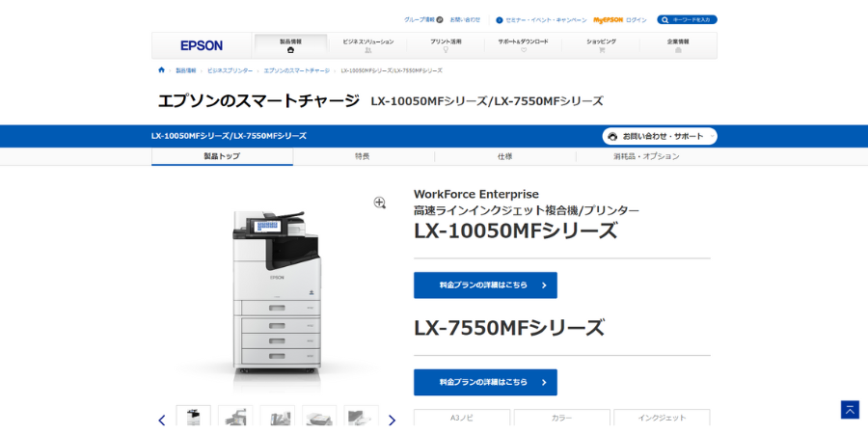Open the プリント活用 menu with bulb icon
The width and height of the screenshot is (868, 434).
(446, 45)
